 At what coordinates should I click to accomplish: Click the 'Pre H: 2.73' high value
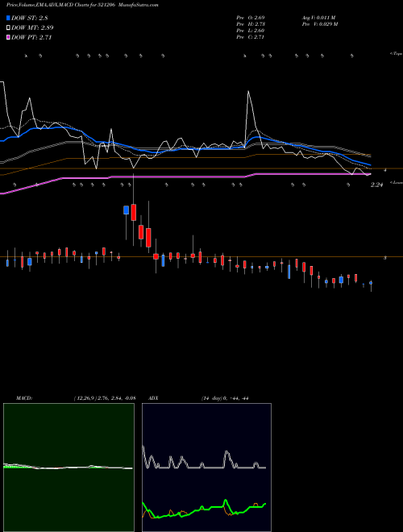(251, 24)
